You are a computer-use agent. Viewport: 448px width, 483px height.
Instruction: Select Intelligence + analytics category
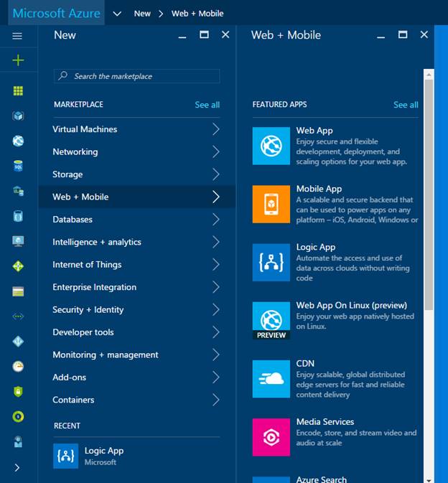pos(137,242)
